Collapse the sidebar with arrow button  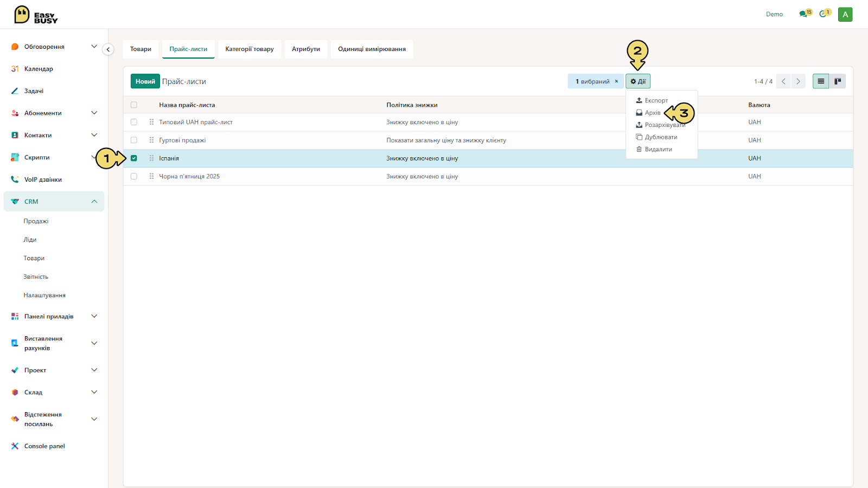tap(108, 49)
